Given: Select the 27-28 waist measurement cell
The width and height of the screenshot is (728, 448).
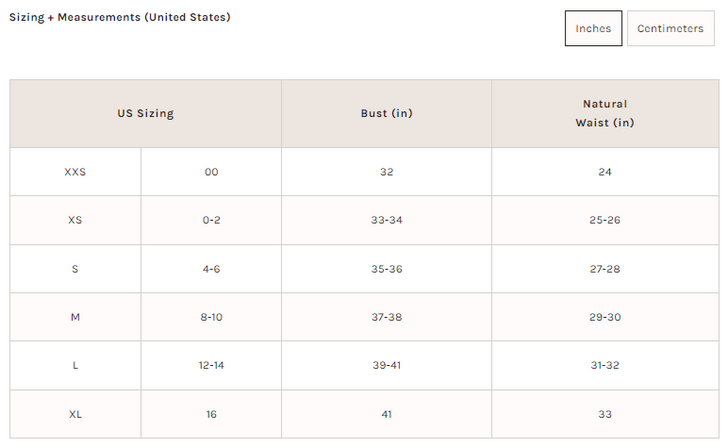Looking at the screenshot, I should pos(604,269).
